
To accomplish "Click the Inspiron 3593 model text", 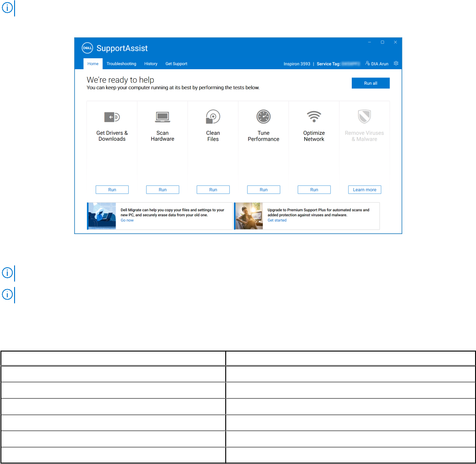I will click(x=297, y=64).
